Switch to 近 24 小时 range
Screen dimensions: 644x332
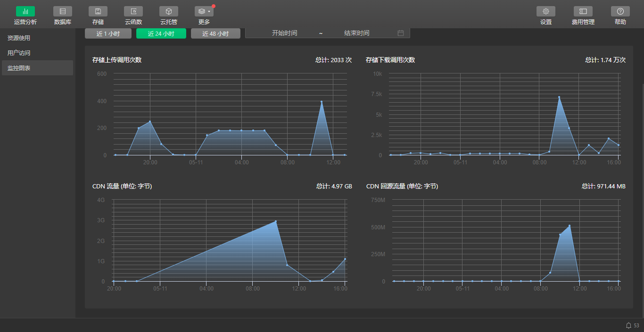tap(161, 33)
